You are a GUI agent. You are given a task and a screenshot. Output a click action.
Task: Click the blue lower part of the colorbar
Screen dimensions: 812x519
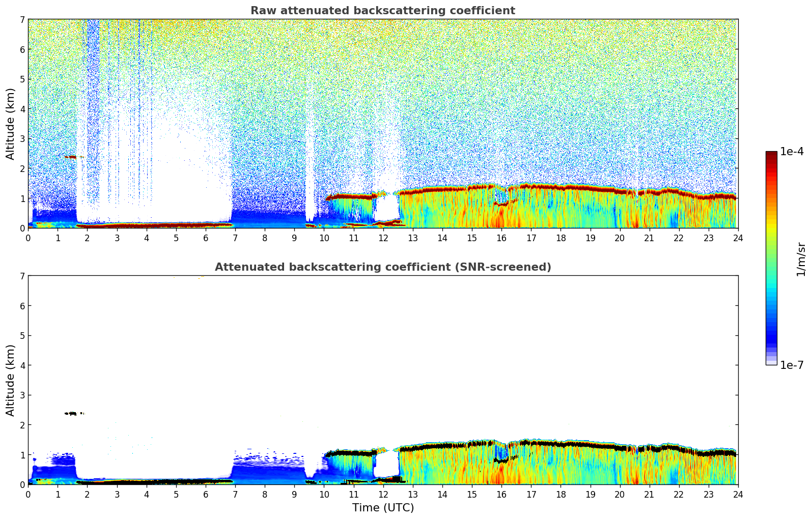pyautogui.click(x=771, y=331)
